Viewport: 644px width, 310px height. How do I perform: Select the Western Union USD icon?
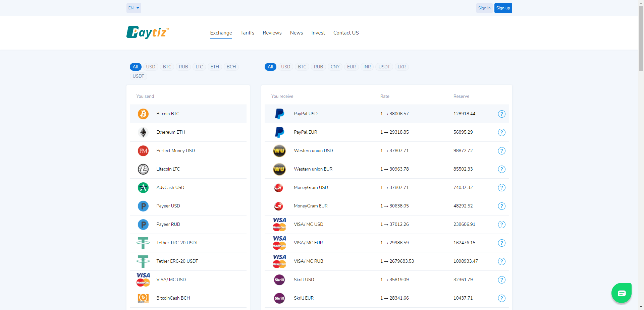pyautogui.click(x=279, y=151)
